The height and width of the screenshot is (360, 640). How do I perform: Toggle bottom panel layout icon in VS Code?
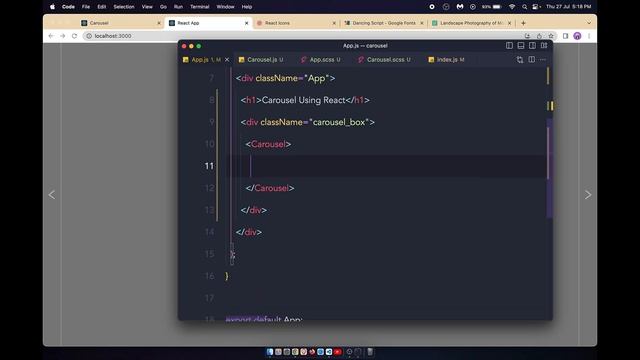pos(521,46)
